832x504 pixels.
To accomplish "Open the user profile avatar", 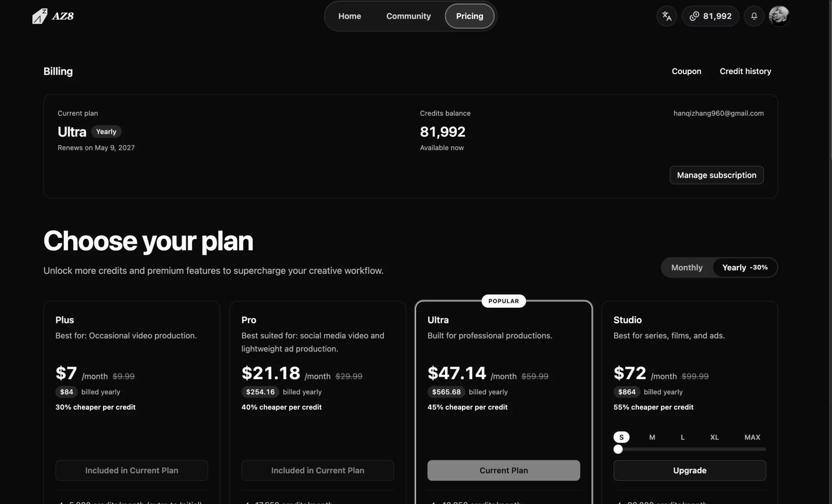I will (x=779, y=16).
